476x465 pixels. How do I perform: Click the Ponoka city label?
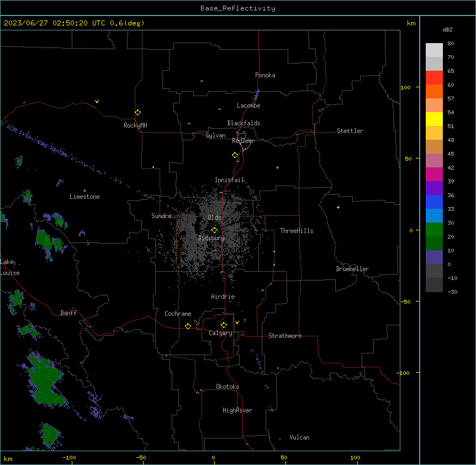point(265,75)
